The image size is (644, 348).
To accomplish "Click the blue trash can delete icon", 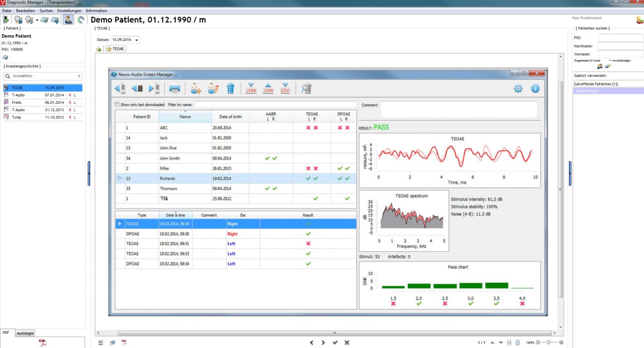I will tap(230, 89).
